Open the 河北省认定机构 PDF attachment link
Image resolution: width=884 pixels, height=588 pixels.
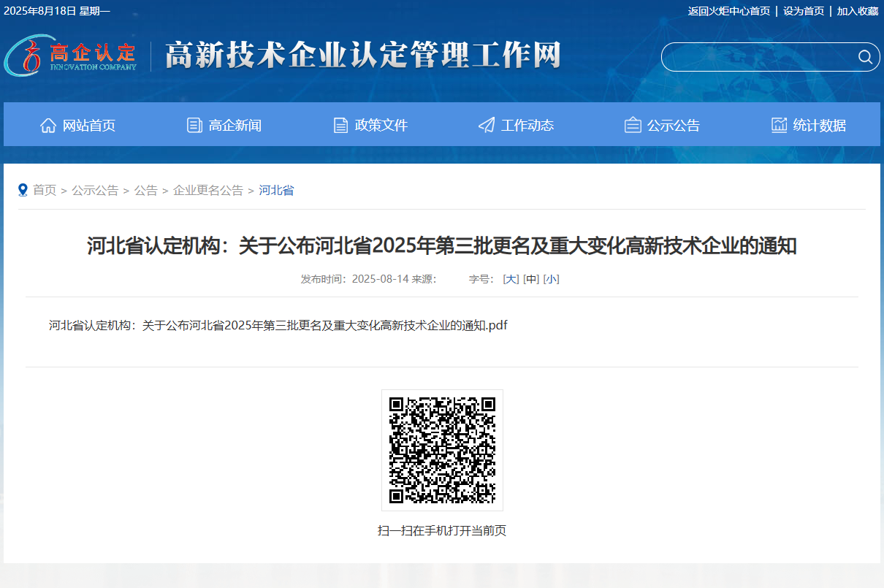278,325
